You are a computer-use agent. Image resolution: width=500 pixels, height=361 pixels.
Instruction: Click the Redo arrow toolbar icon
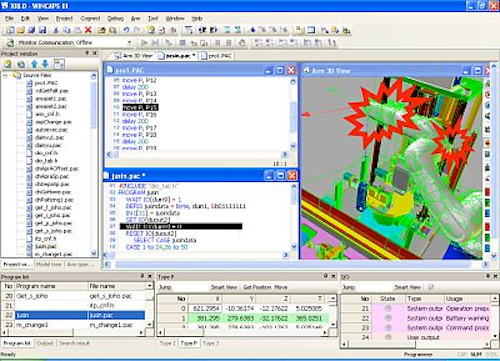point(137,30)
